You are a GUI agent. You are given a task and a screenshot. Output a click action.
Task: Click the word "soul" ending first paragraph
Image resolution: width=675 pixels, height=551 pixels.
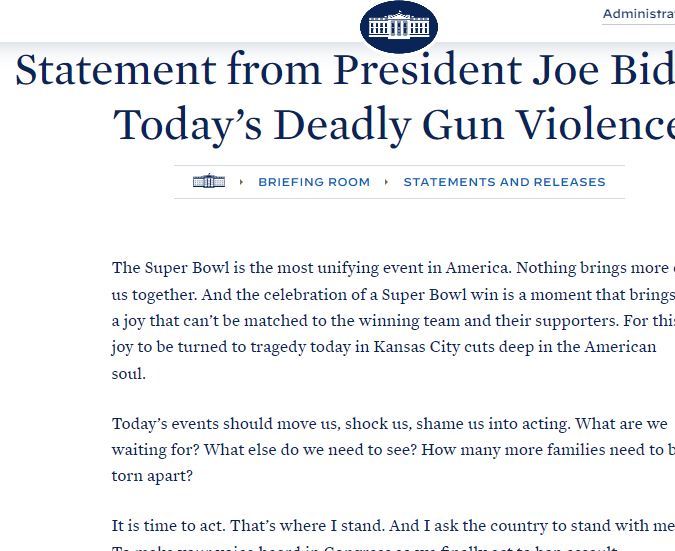coord(128,374)
